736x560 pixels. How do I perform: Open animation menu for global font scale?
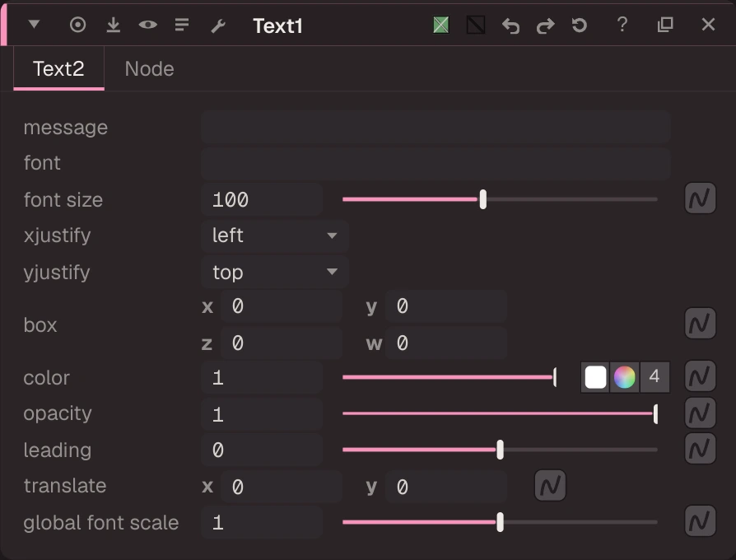[700, 521]
